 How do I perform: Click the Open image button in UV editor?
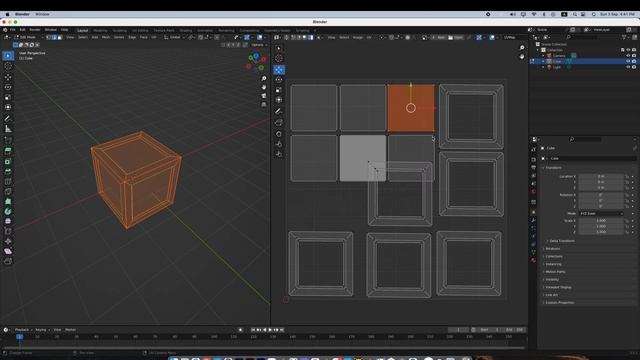(x=456, y=38)
